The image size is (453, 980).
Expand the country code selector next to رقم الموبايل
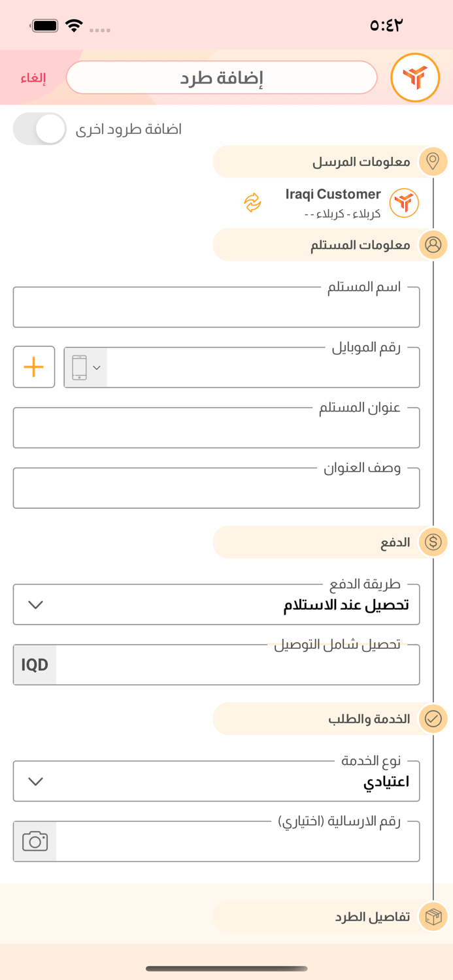[97, 367]
